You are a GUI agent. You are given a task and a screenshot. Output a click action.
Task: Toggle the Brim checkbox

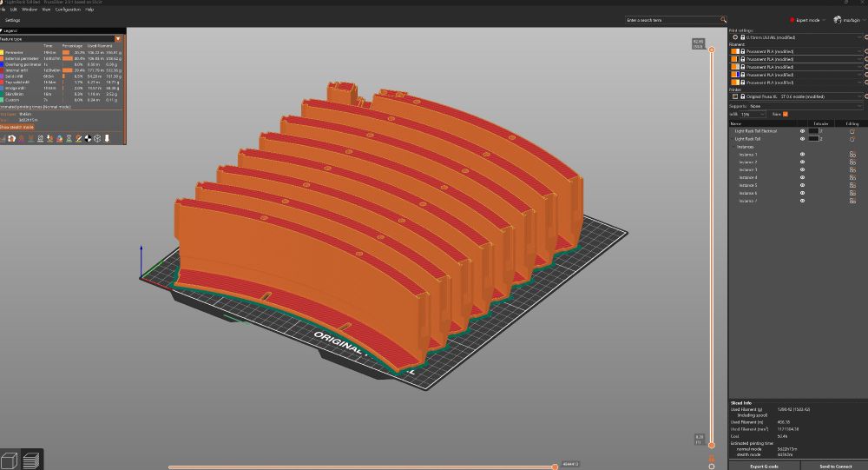pos(785,114)
